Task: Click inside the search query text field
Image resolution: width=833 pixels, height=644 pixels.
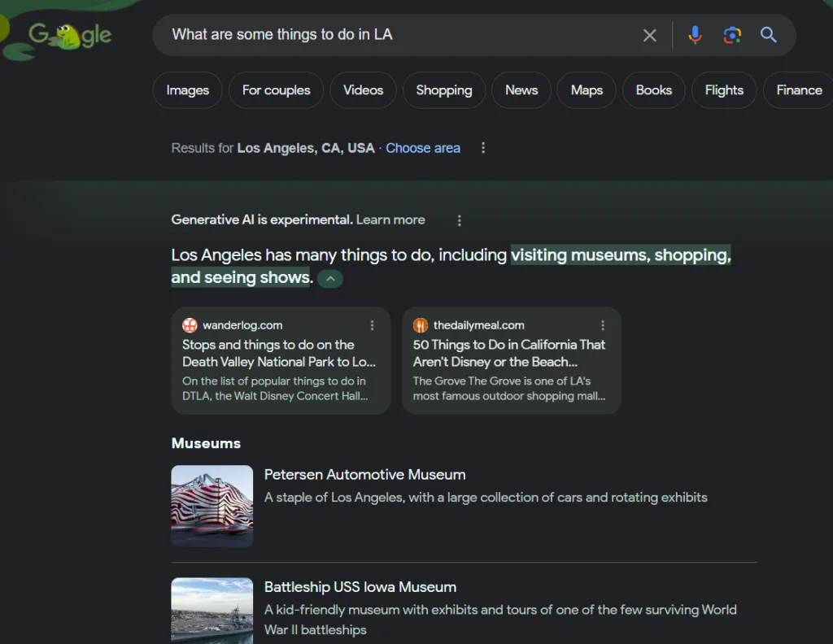Action: (390, 35)
